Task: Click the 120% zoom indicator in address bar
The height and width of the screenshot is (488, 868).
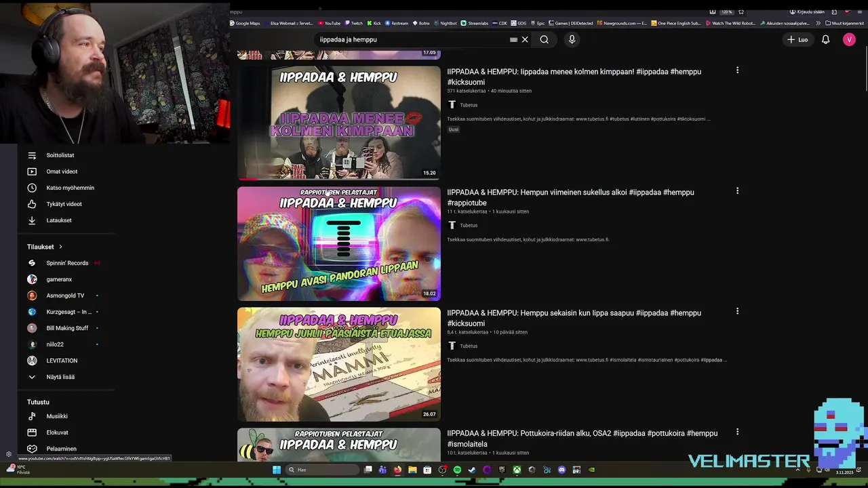Action: coord(726,12)
